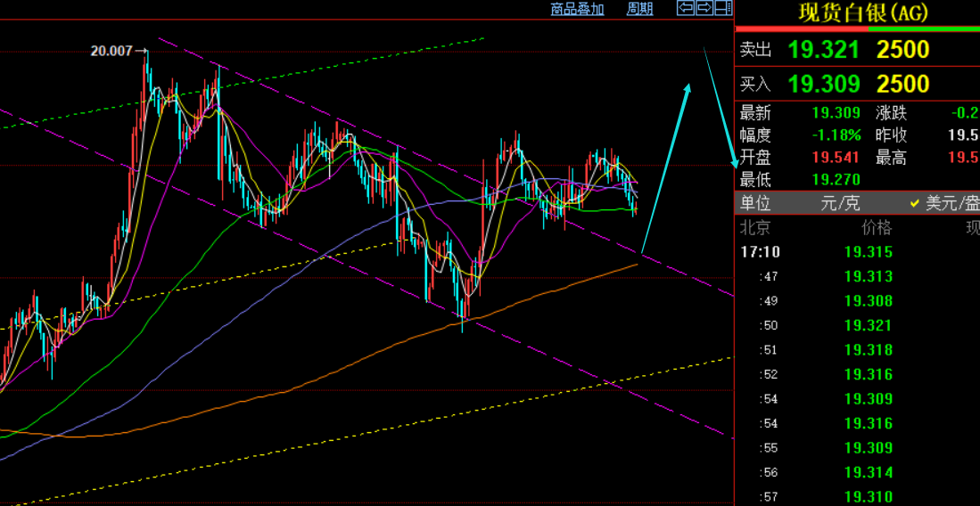Click the 最低 low price 19.270

pos(836,180)
